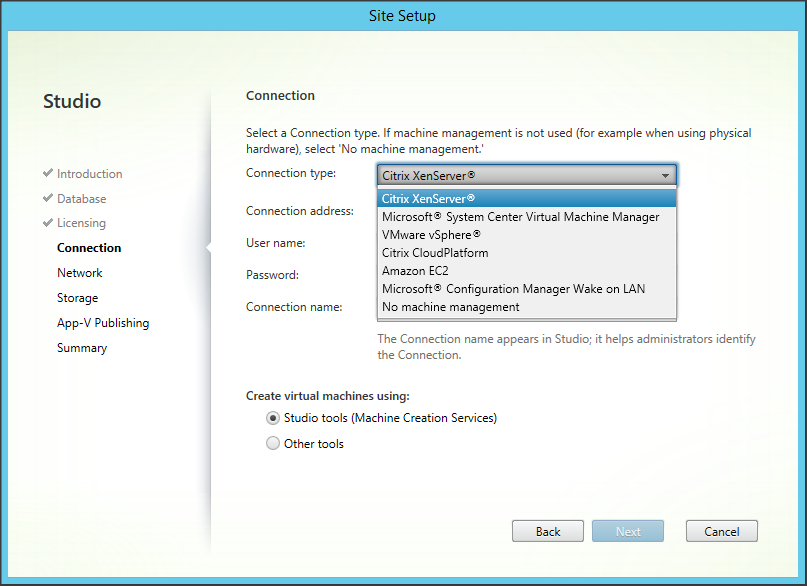The image size is (807, 586).
Task: Click the Back button
Action: (x=548, y=531)
